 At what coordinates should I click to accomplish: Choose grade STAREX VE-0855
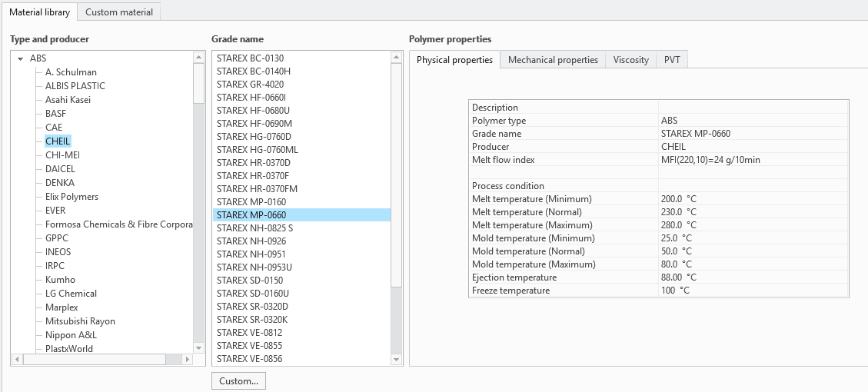point(301,345)
